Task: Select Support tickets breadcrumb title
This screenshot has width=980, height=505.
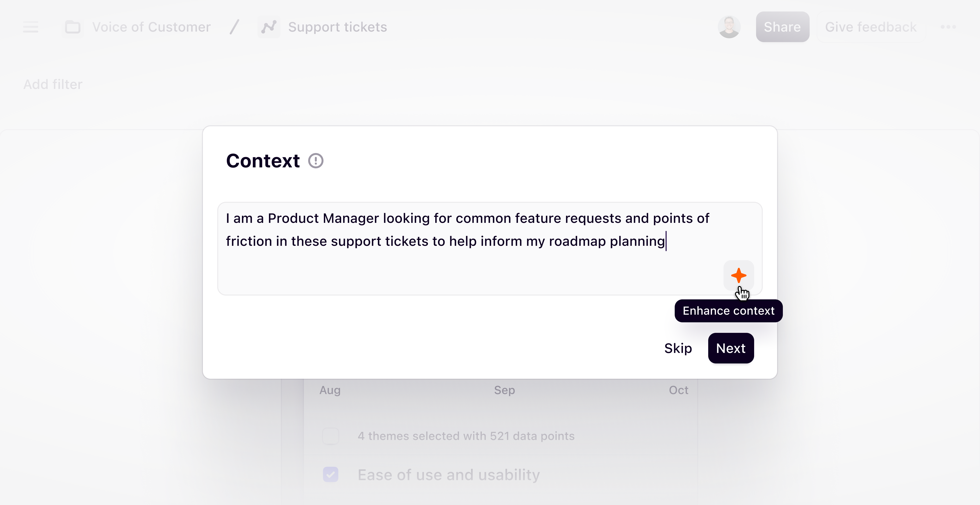Action: (337, 27)
